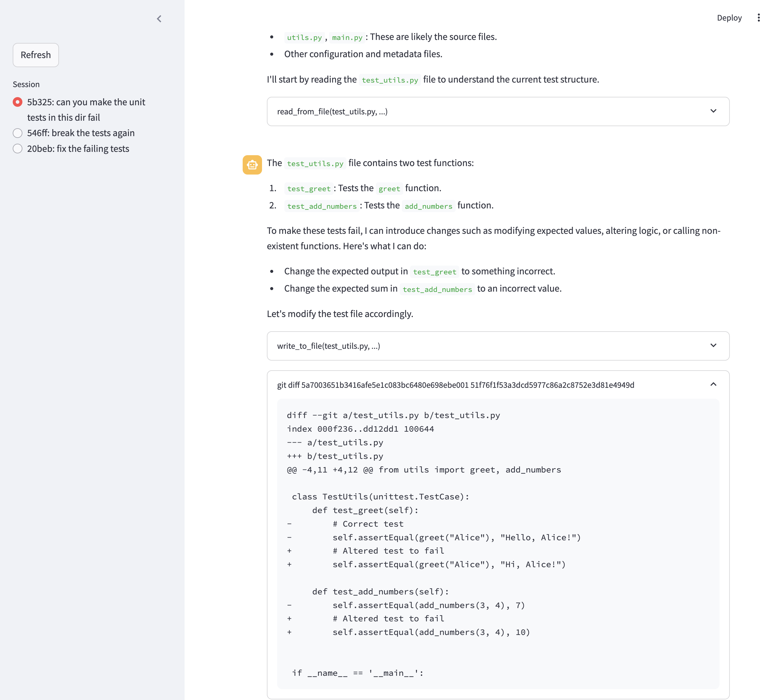
Task: Click the read_from_file icon
Action: click(713, 110)
